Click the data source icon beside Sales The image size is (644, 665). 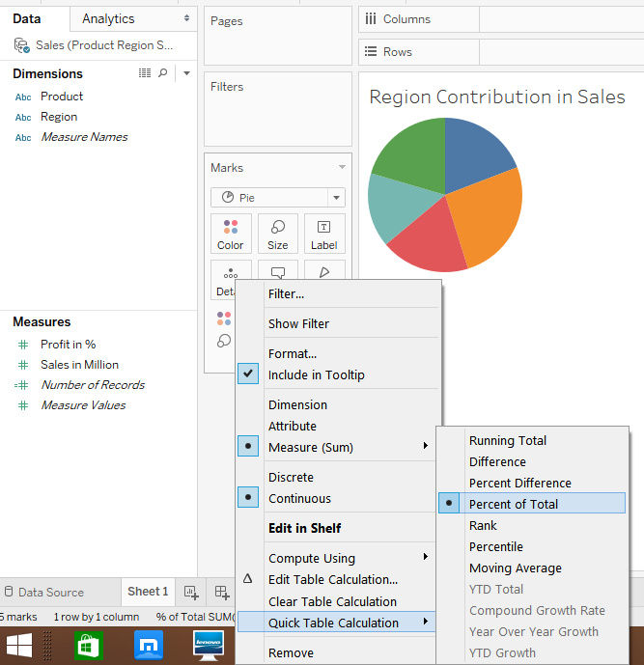pyautogui.click(x=21, y=45)
